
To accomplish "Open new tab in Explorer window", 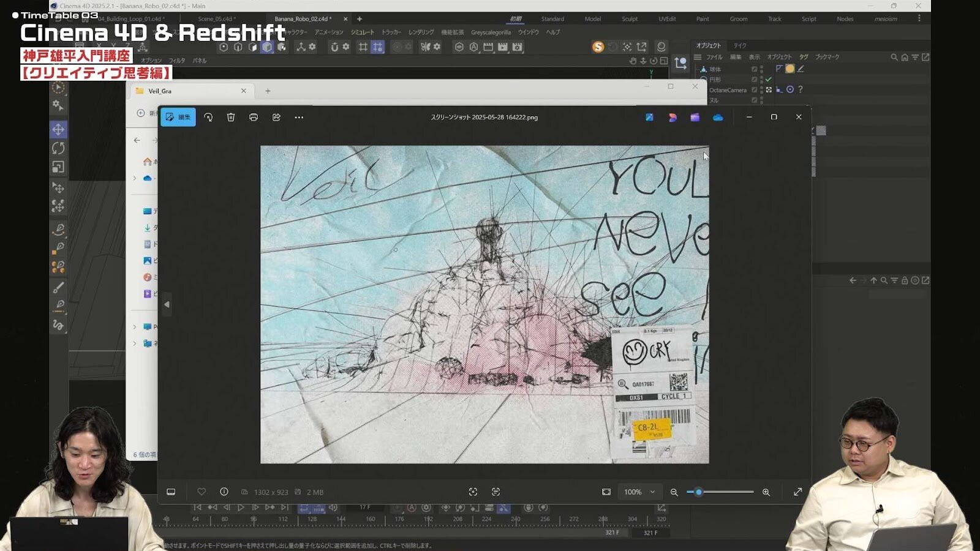I will [268, 91].
